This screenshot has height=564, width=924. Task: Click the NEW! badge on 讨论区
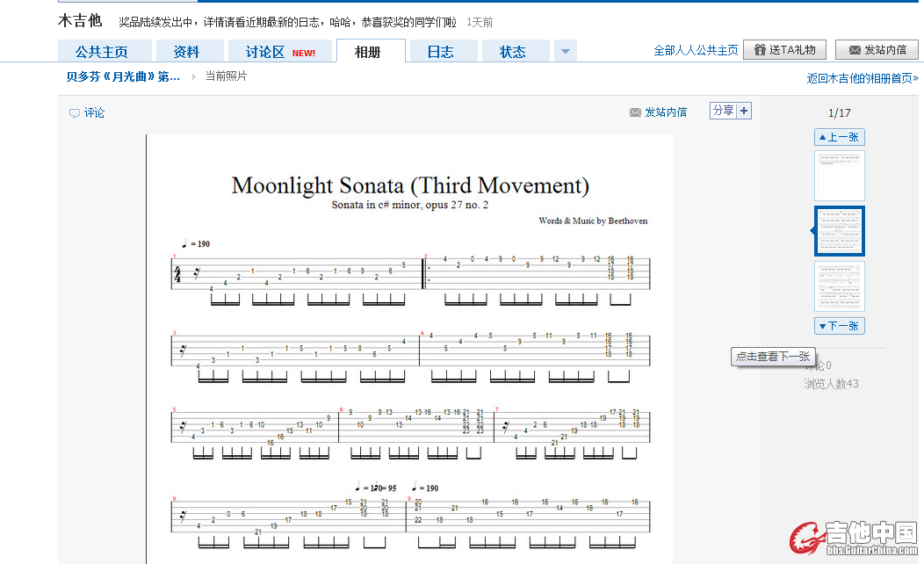coord(304,53)
